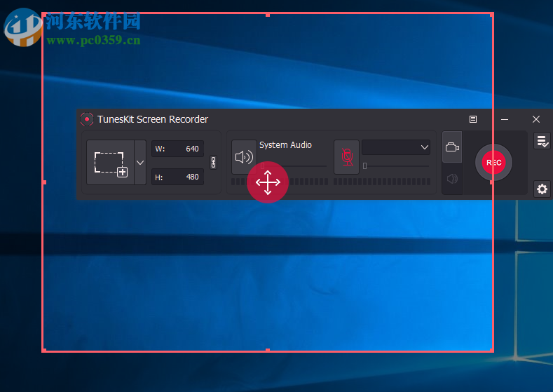The height and width of the screenshot is (392, 553).
Task: Open the microphone device dropdown
Action: click(x=396, y=147)
